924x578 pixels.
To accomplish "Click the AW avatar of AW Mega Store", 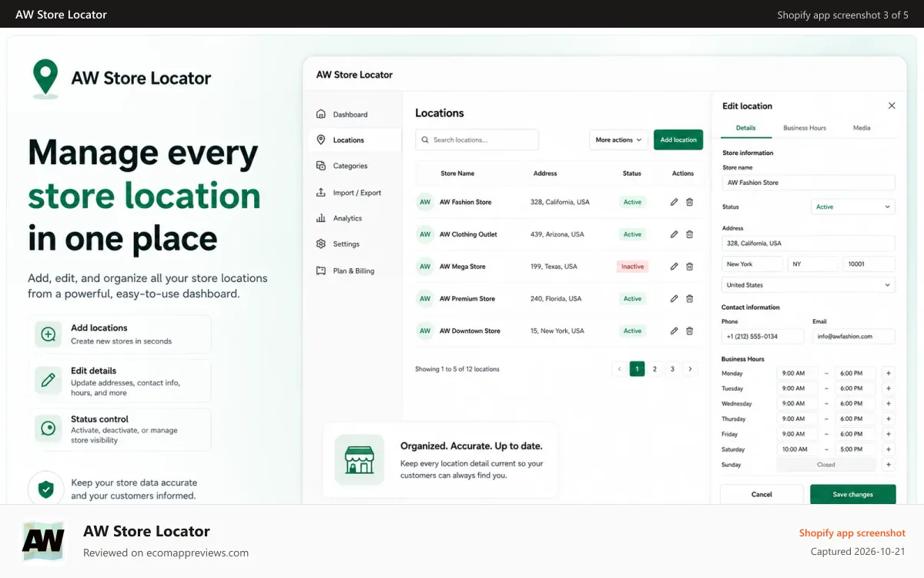I will pyautogui.click(x=425, y=267).
